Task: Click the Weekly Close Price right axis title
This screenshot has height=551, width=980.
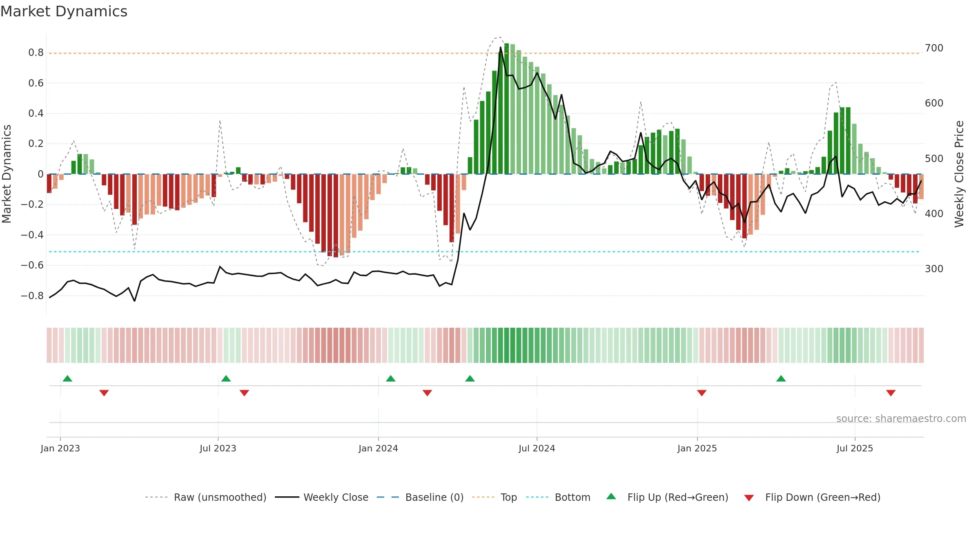Action: (x=959, y=174)
